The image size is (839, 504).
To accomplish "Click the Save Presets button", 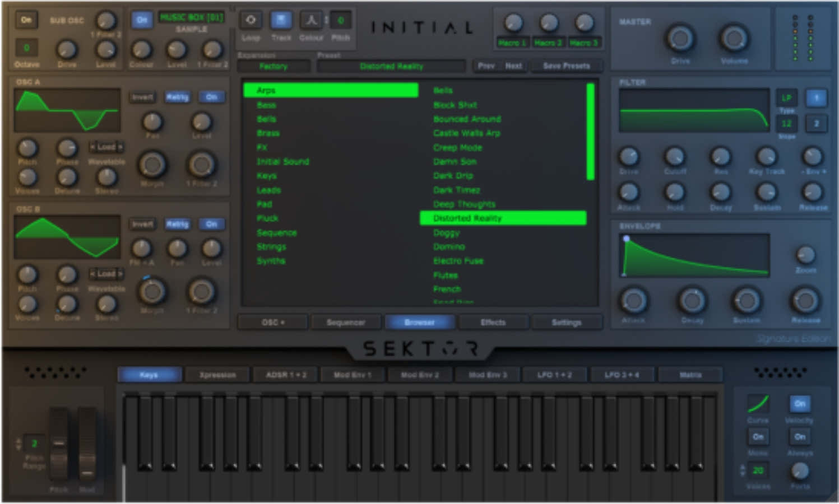I will 566,66.
